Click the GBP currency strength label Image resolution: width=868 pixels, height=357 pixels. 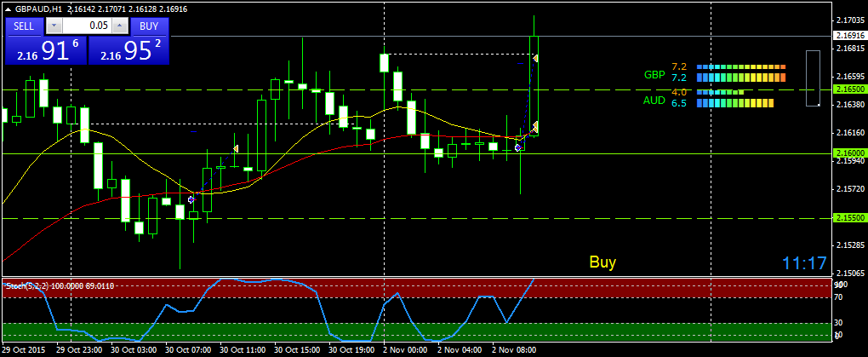point(654,74)
